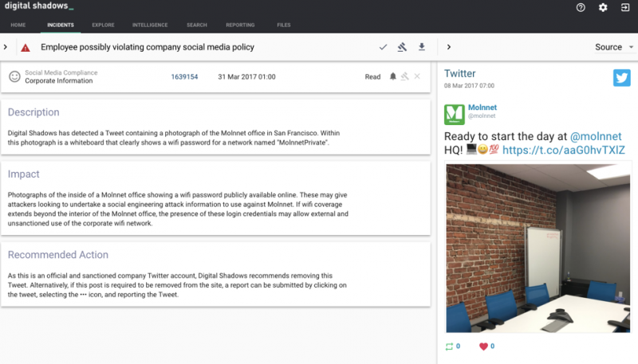Screen dimensions: 638x364
Task: View the office photo in tweet
Action: click(x=538, y=249)
